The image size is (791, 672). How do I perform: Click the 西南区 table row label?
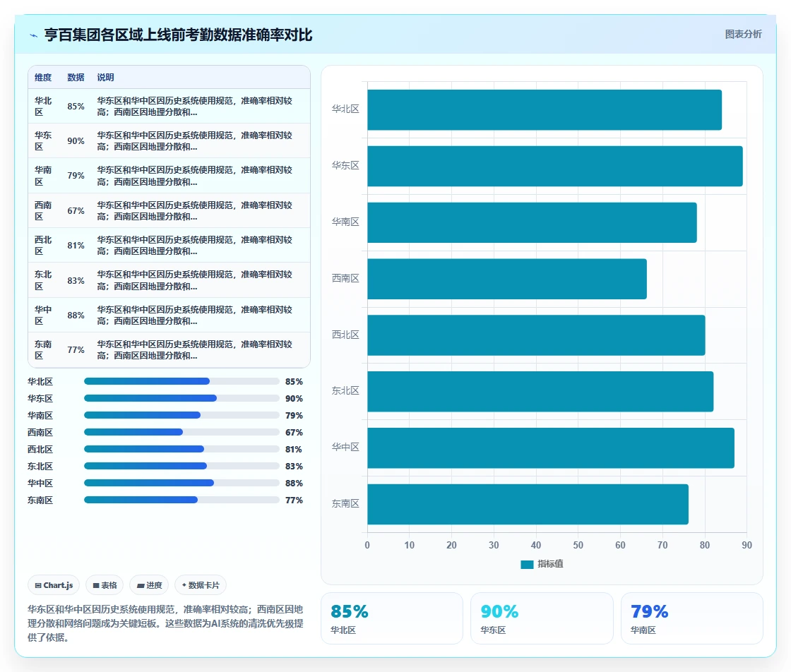[x=43, y=211]
